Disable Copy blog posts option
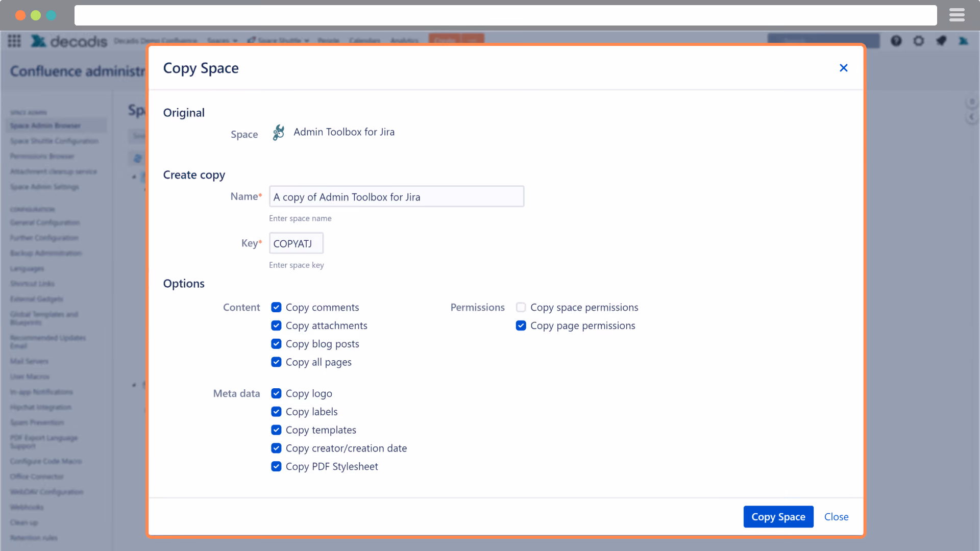 click(276, 344)
